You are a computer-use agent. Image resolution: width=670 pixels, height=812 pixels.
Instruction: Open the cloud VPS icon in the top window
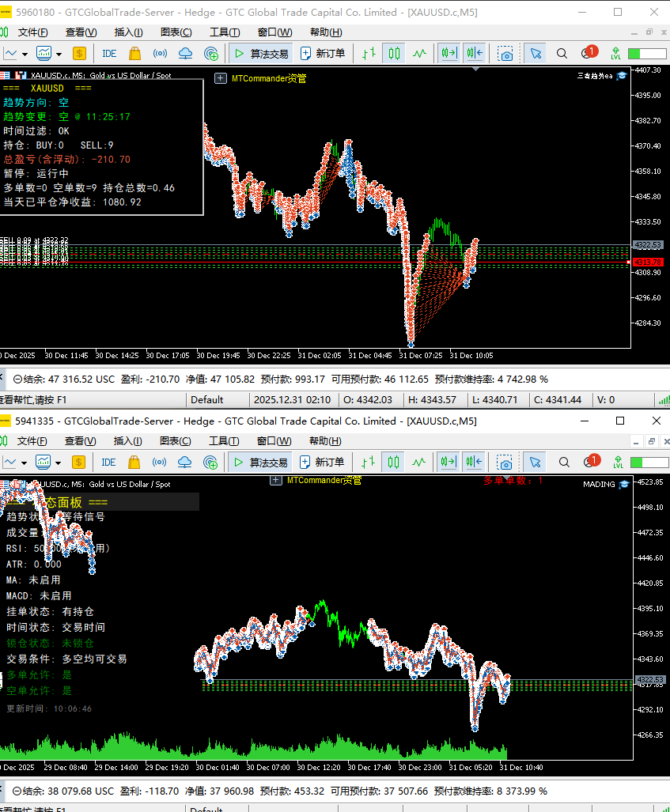(x=185, y=53)
